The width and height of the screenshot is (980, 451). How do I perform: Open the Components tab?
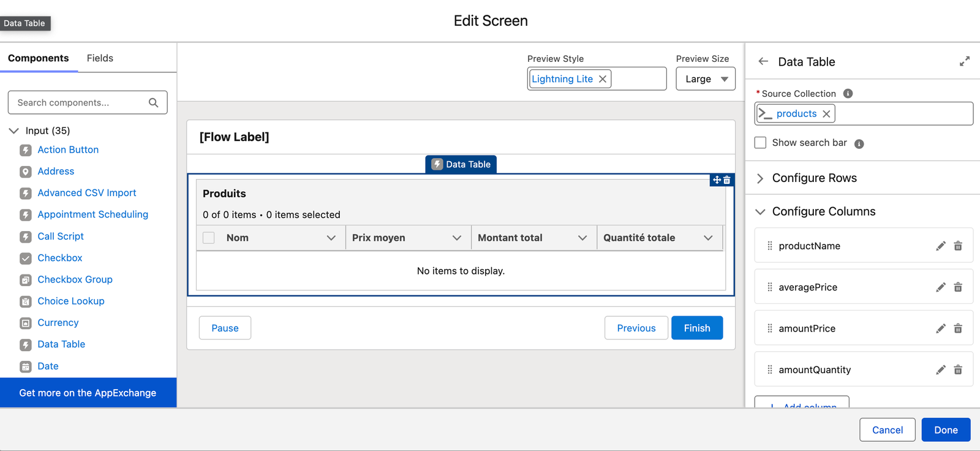tap(39, 58)
